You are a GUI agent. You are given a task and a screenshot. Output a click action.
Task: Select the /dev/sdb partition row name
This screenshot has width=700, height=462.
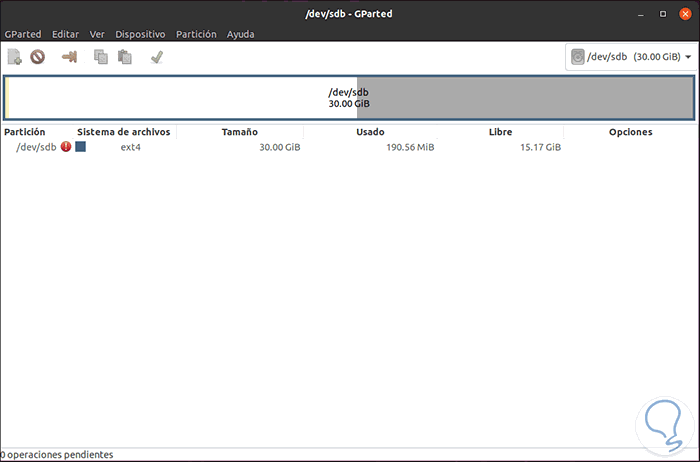coord(36,147)
